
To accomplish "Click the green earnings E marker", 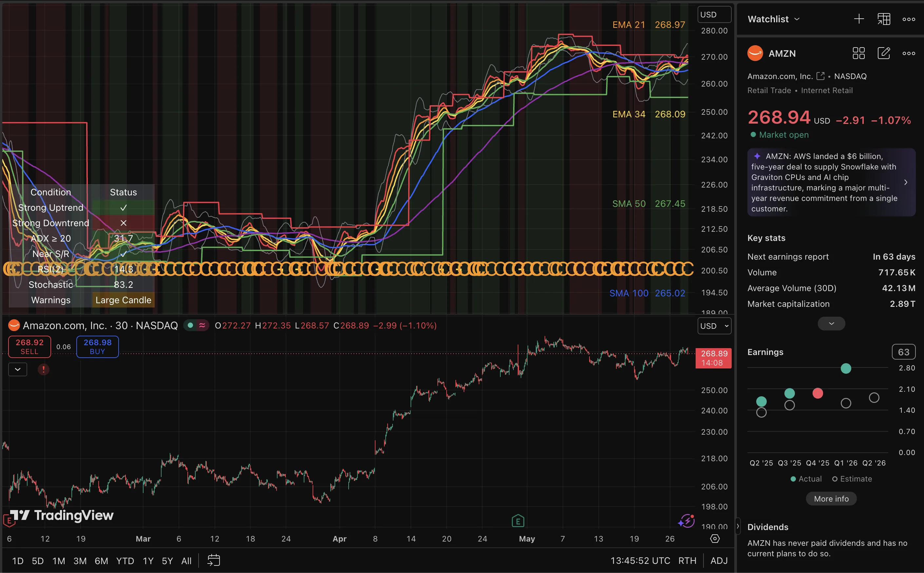I will pos(518,521).
